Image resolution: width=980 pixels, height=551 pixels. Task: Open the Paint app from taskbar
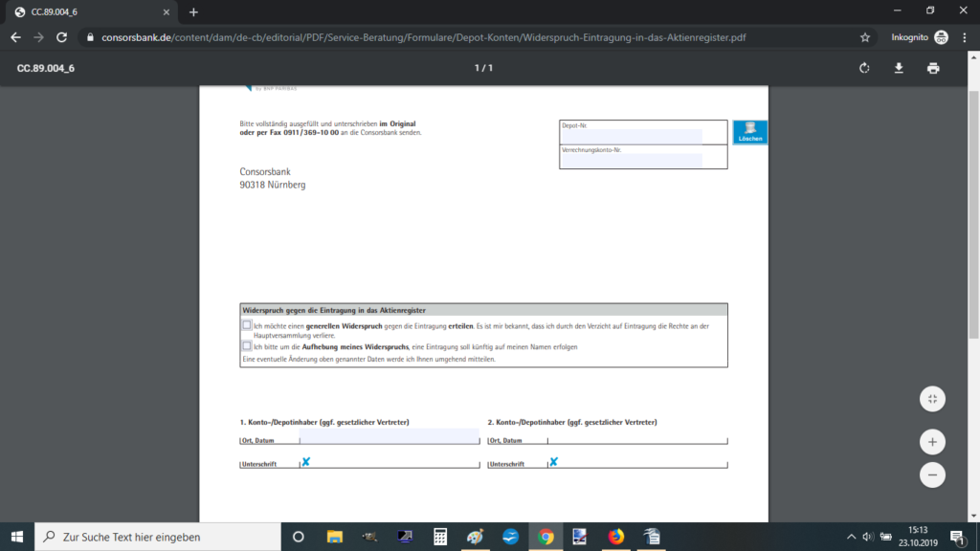475,537
